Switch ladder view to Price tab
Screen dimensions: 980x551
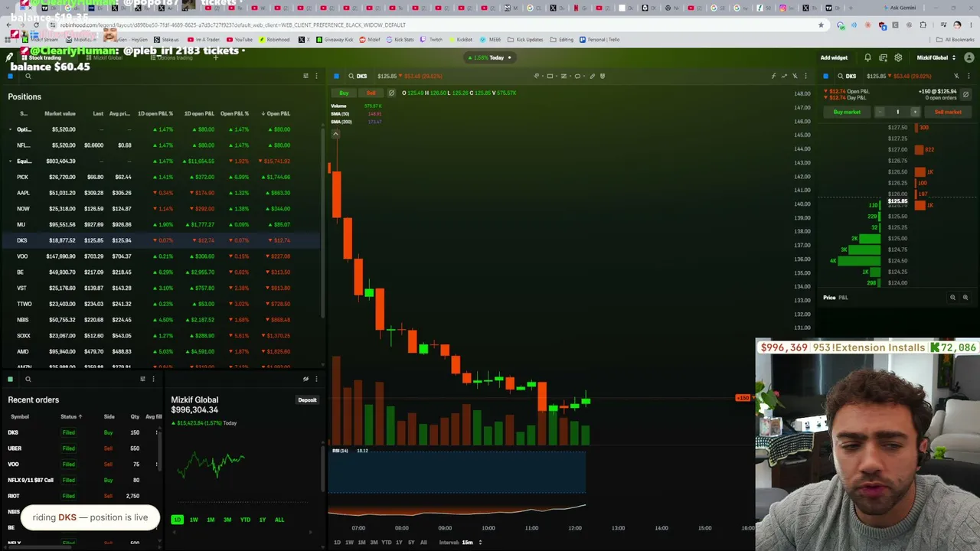[x=829, y=298]
